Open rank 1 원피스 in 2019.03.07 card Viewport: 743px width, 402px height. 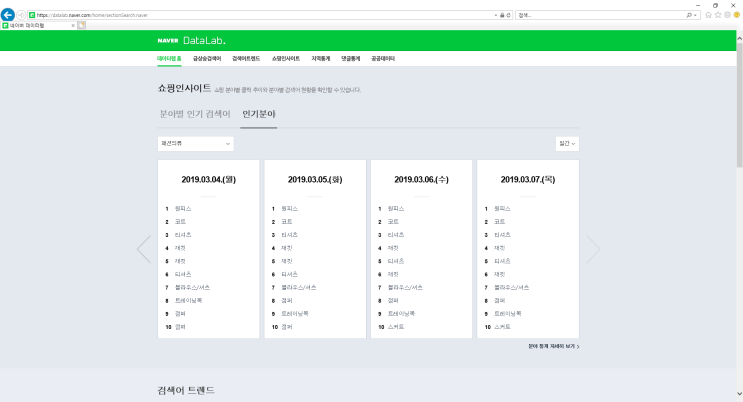pos(502,209)
